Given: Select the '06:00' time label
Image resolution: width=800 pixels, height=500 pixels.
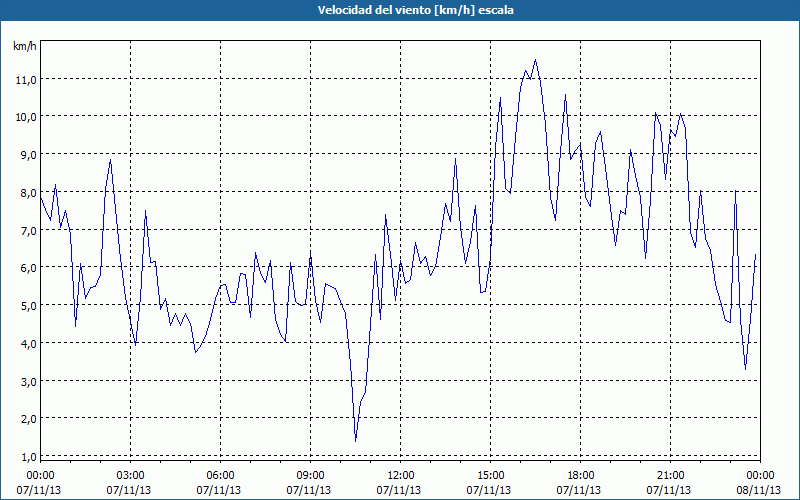Looking at the screenshot, I should [x=220, y=475].
